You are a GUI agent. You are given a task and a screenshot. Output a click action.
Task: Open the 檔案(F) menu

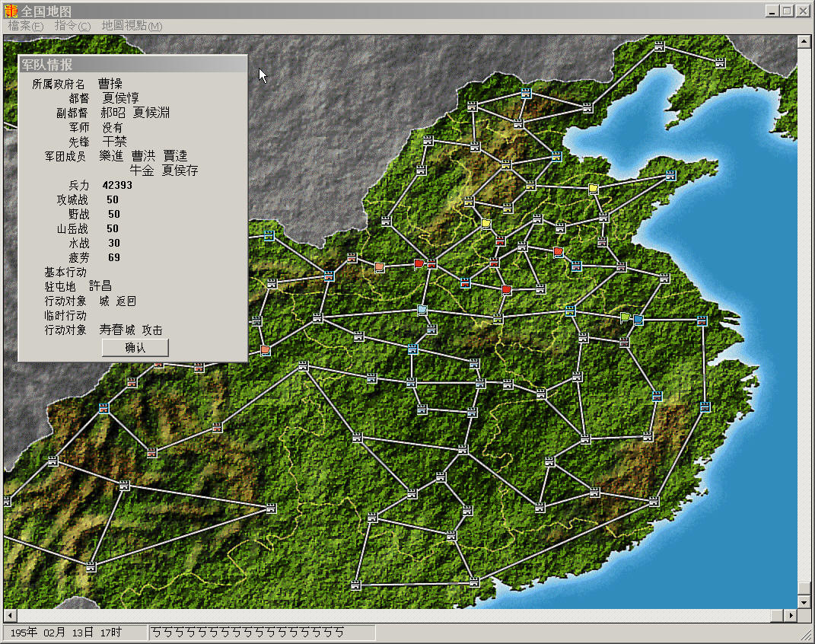tap(26, 26)
